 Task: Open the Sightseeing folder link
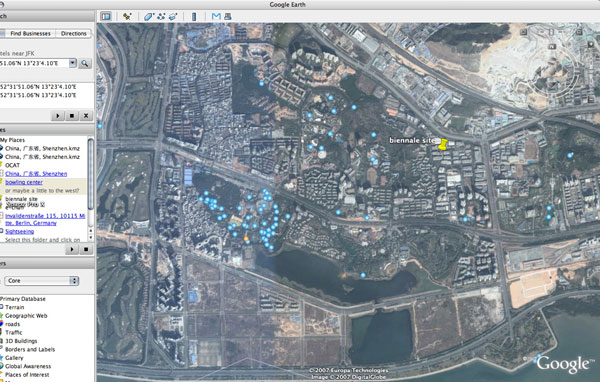20,232
